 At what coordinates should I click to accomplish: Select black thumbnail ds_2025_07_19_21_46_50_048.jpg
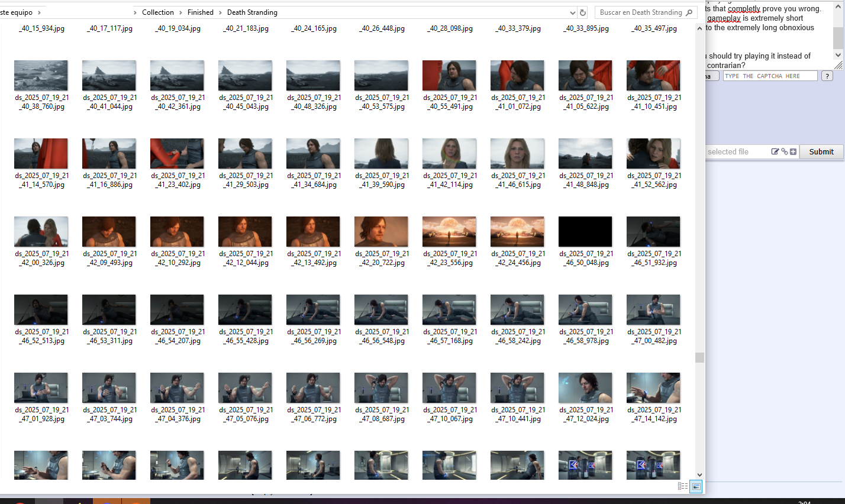(585, 232)
